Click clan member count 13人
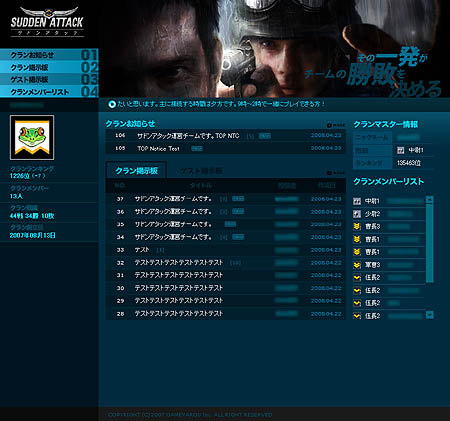The image size is (450, 421). [x=16, y=196]
